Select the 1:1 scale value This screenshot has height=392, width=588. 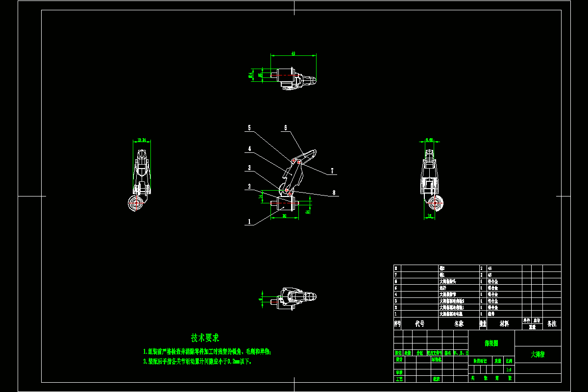[x=509, y=369]
